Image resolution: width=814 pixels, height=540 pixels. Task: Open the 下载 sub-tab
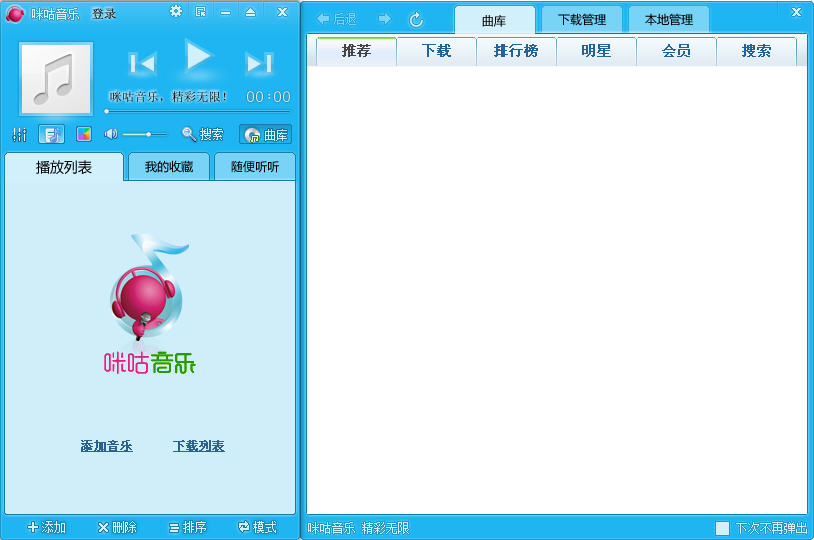[x=437, y=51]
